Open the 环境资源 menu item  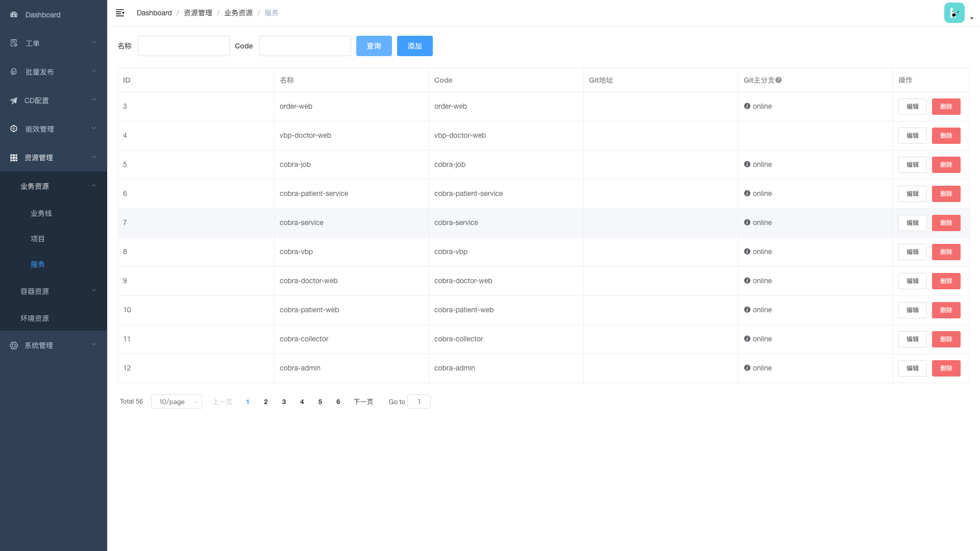click(35, 318)
